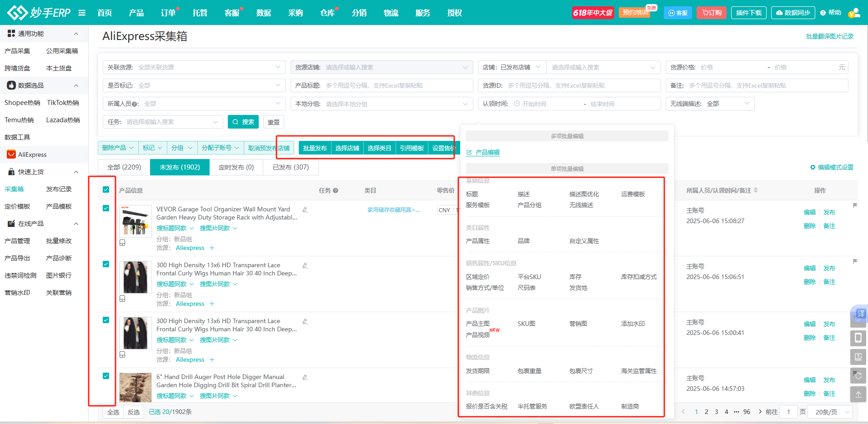Collapse the 快速上货 sidebar section
The width and height of the screenshot is (868, 424).
[x=76, y=172]
